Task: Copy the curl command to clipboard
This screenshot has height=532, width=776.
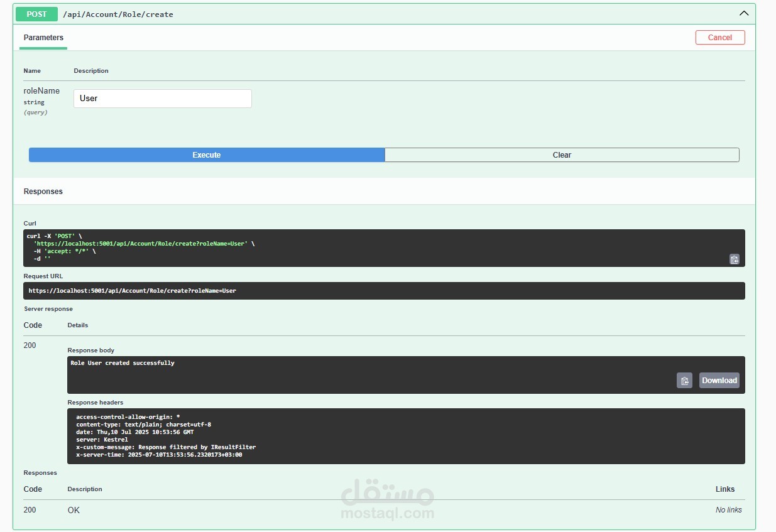Action: (x=734, y=259)
